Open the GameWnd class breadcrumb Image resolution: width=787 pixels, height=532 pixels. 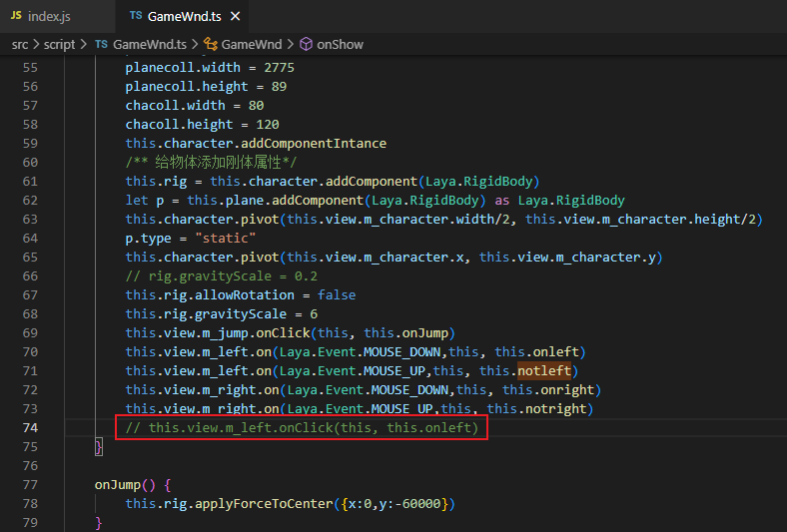click(x=252, y=44)
